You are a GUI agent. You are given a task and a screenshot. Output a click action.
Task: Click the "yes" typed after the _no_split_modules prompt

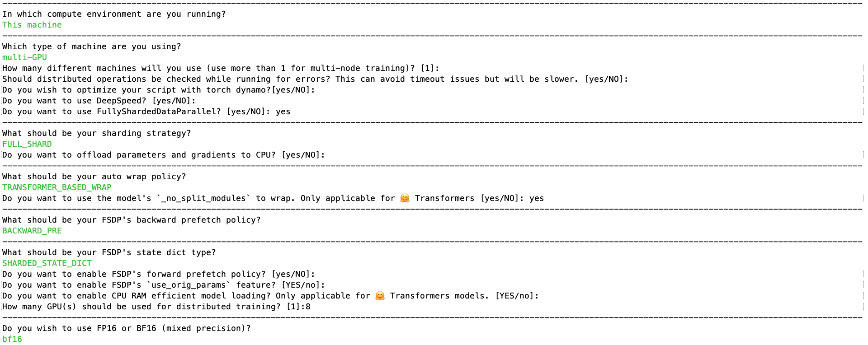tap(537, 198)
